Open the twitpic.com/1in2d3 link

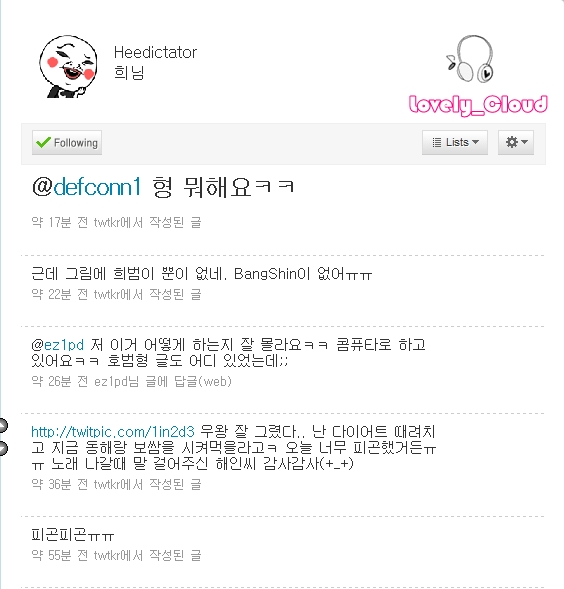[x=113, y=432]
